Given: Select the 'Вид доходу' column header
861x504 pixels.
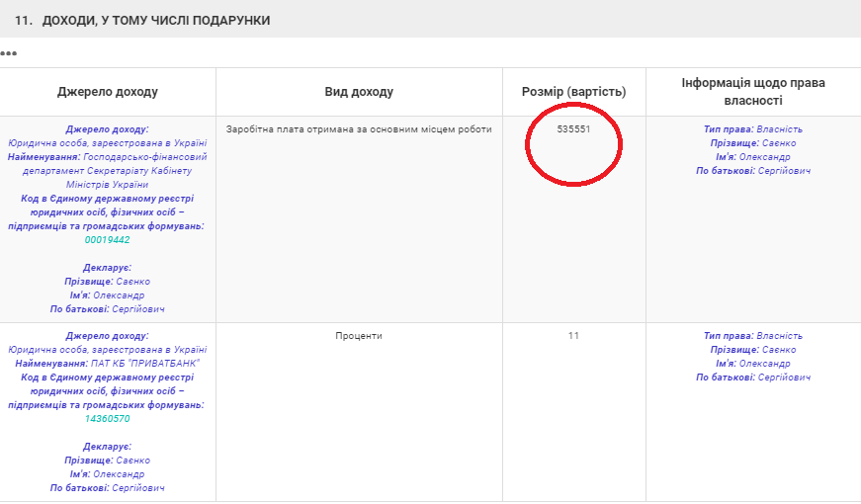Looking at the screenshot, I should (x=359, y=92).
